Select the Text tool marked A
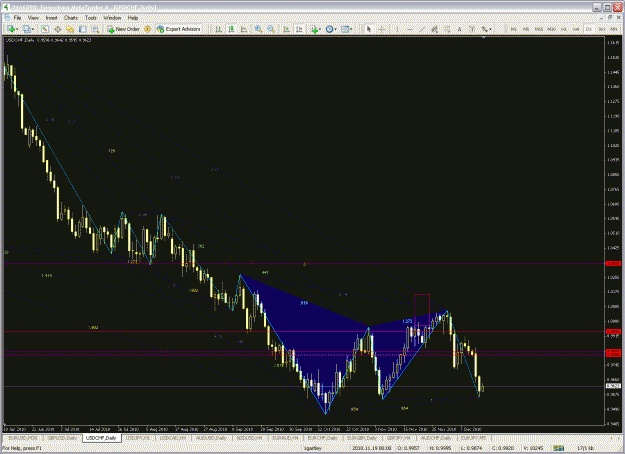The height and width of the screenshot is (454, 625). (x=460, y=29)
